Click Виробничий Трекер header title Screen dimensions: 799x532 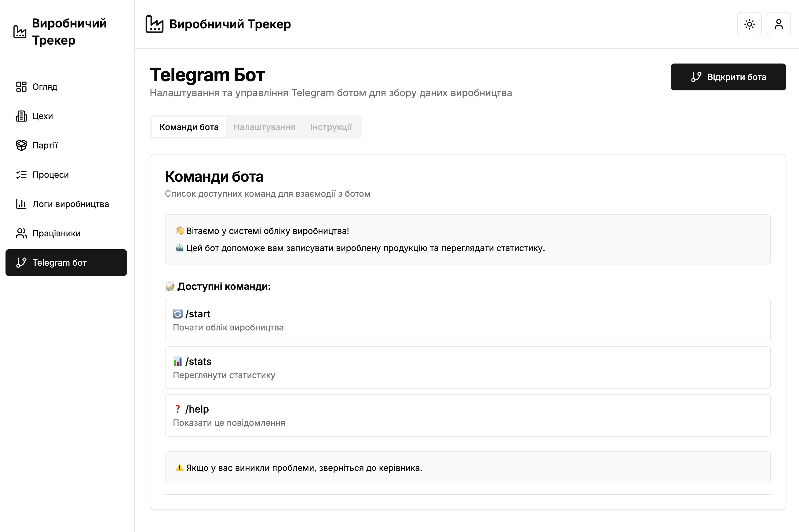pos(230,24)
